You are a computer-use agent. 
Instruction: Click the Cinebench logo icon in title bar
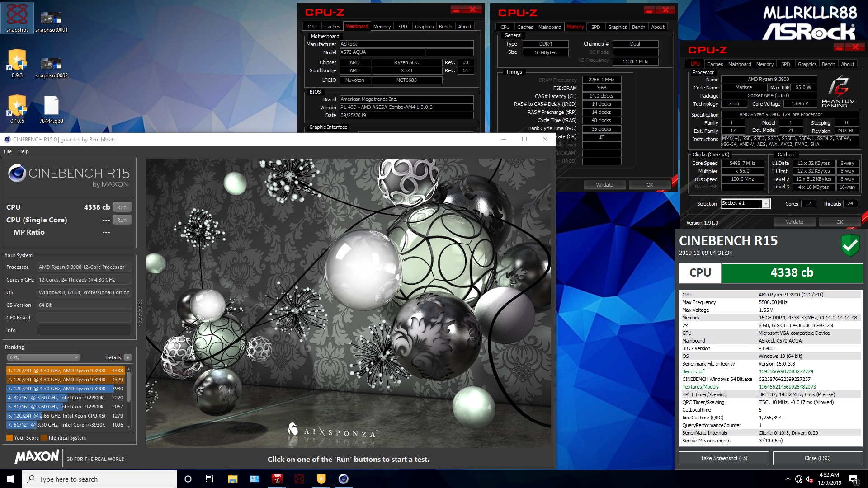(x=7, y=140)
